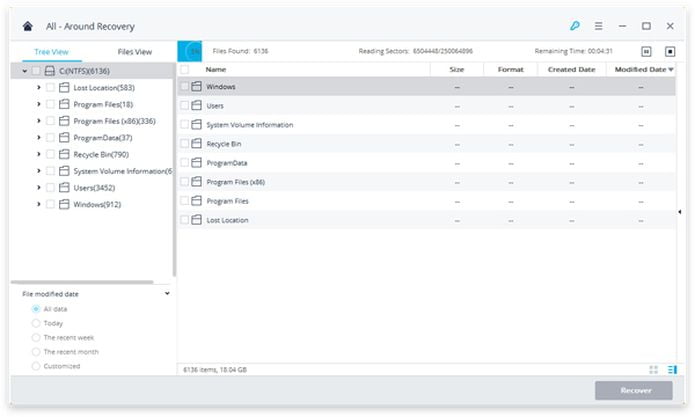
Task: Open the key/registration icon
Action: click(575, 26)
